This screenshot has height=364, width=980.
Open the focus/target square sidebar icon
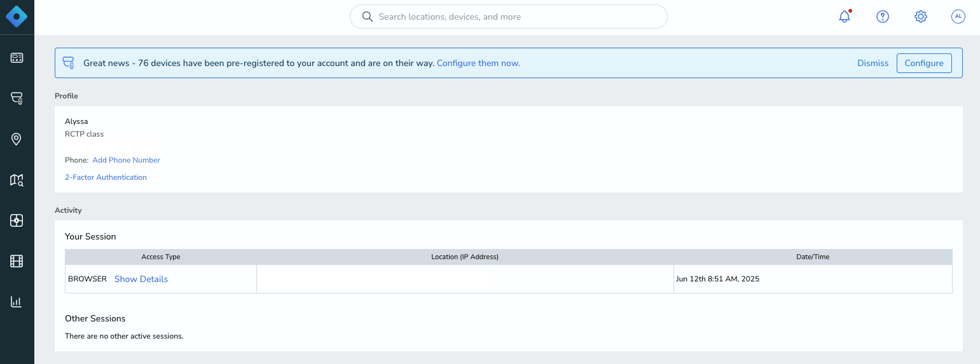pyautogui.click(x=17, y=220)
